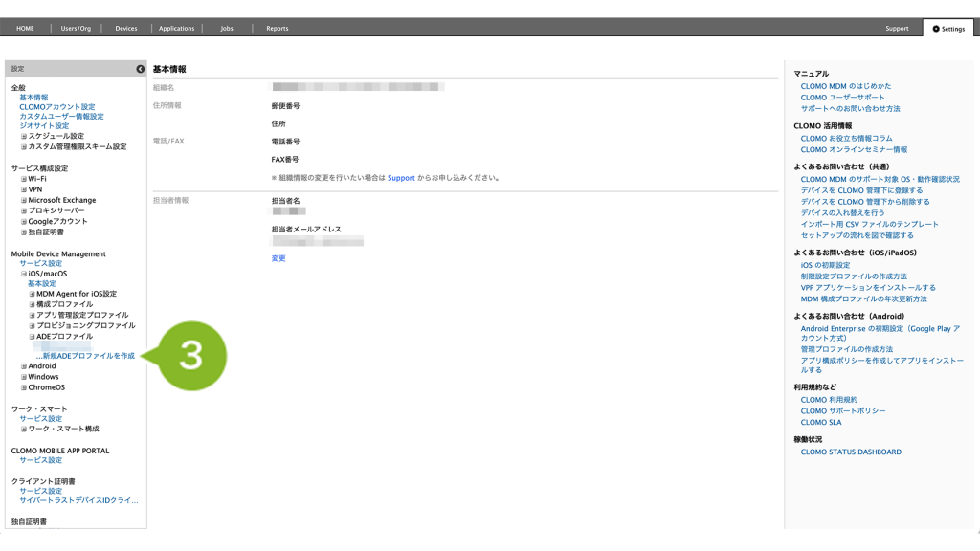Open the Applications tab
The width and height of the screenshot is (980, 551).
176,28
